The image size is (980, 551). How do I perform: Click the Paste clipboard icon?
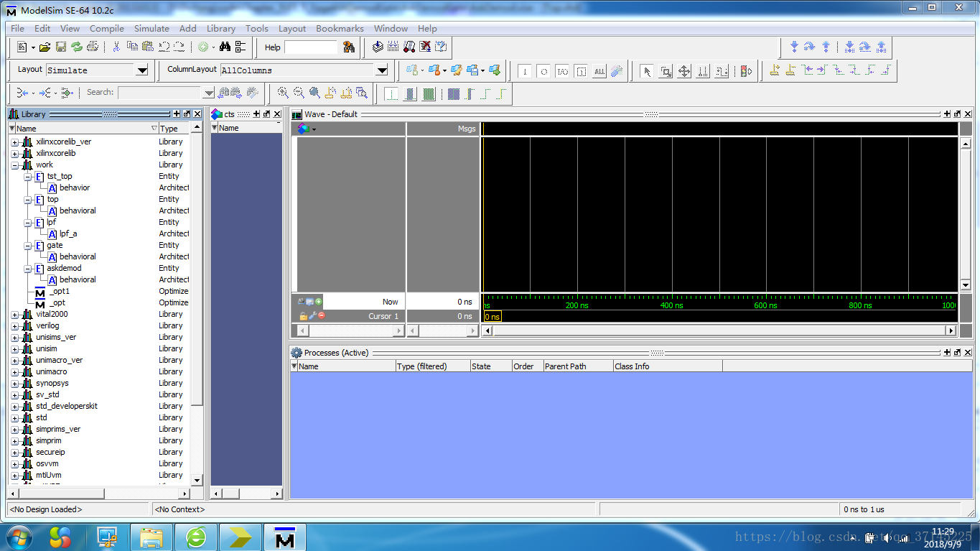point(148,47)
